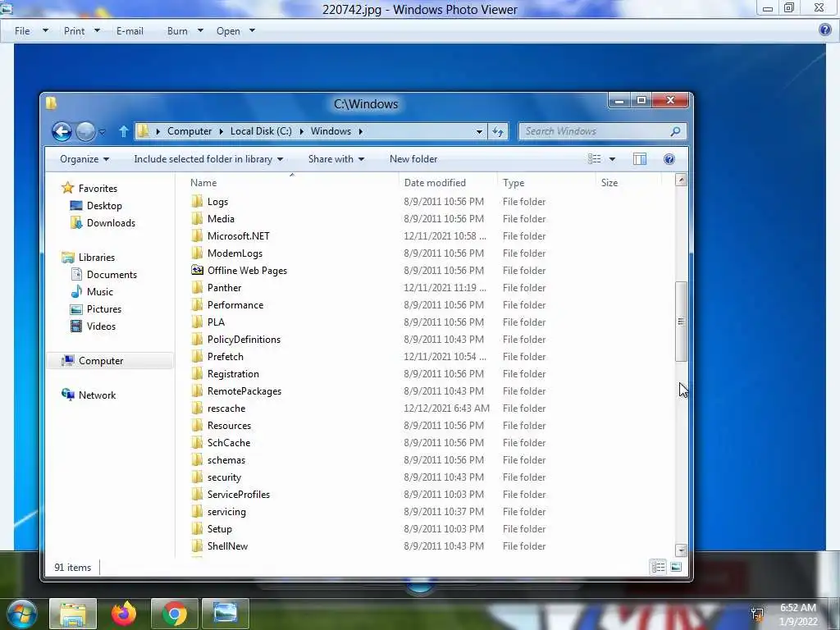The width and height of the screenshot is (840, 630).
Task: Click E-mail in Photo Viewer toolbar
Action: pos(130,31)
